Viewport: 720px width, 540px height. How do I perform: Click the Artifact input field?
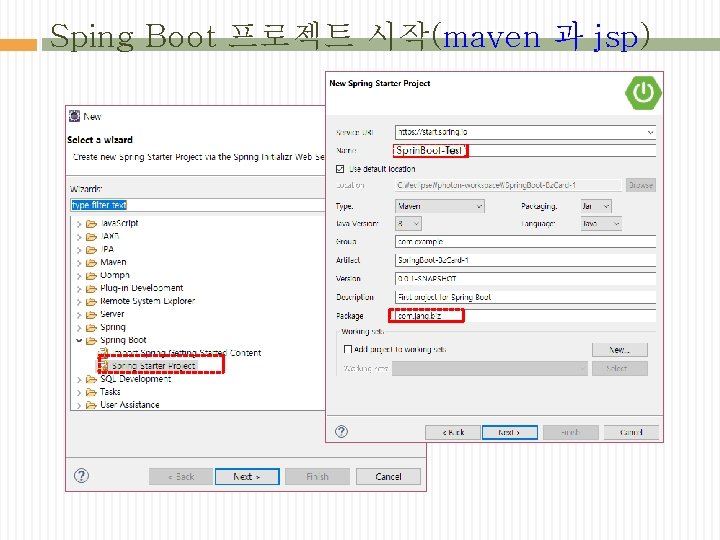pos(525,260)
